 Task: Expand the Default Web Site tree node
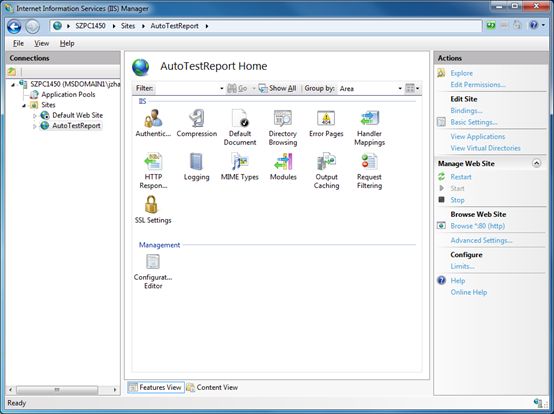[x=35, y=116]
